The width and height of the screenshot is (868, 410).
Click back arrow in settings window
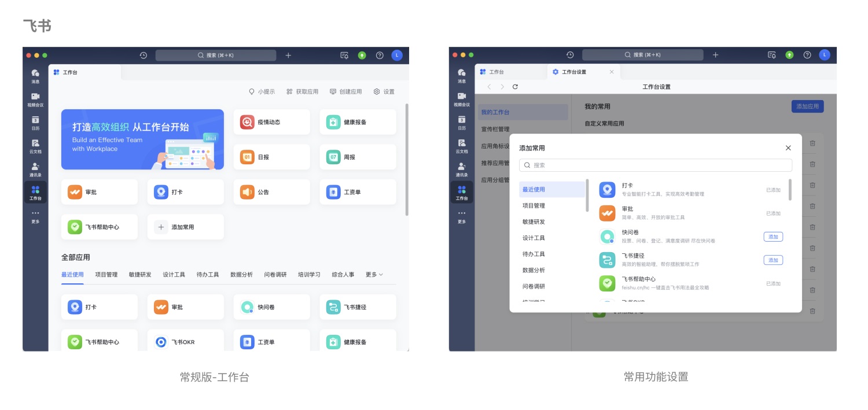click(x=489, y=87)
